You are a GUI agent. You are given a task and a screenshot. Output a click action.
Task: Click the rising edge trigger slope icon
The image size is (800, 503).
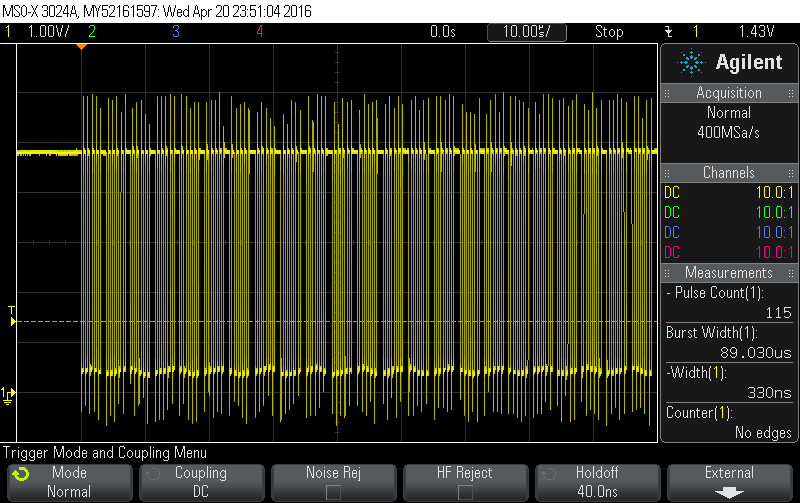coord(668,32)
